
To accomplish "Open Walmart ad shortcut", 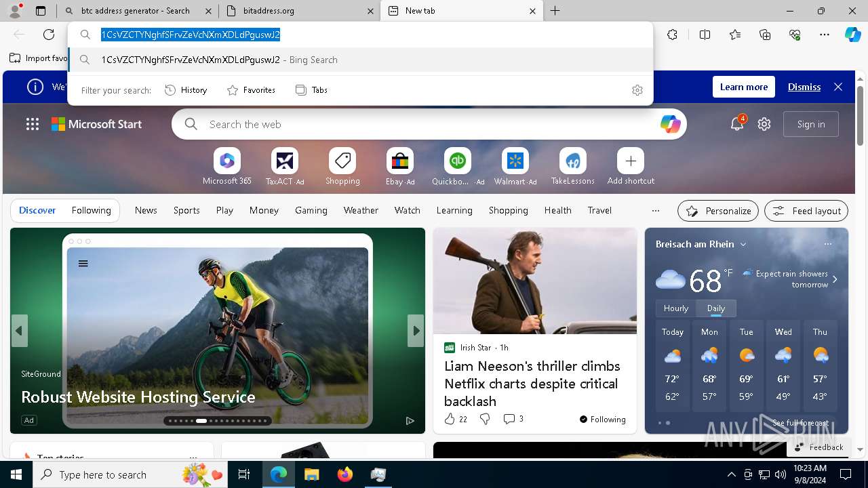I will (x=515, y=167).
